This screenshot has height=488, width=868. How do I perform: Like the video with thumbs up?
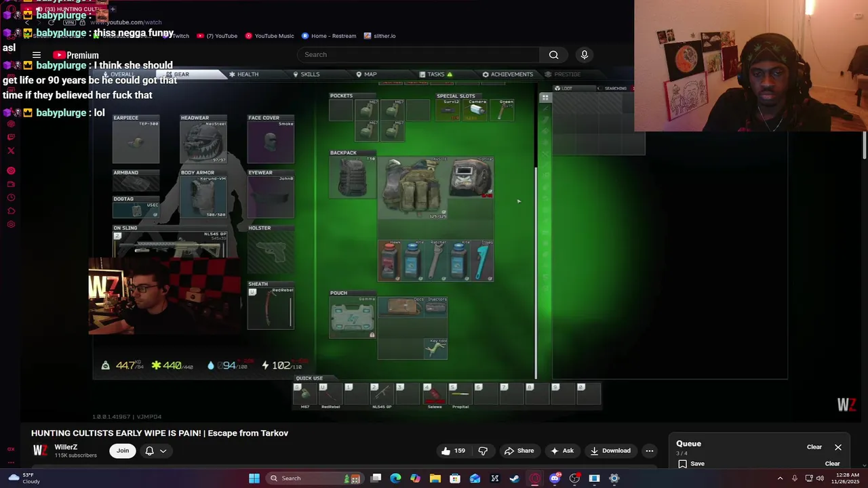coord(453,451)
